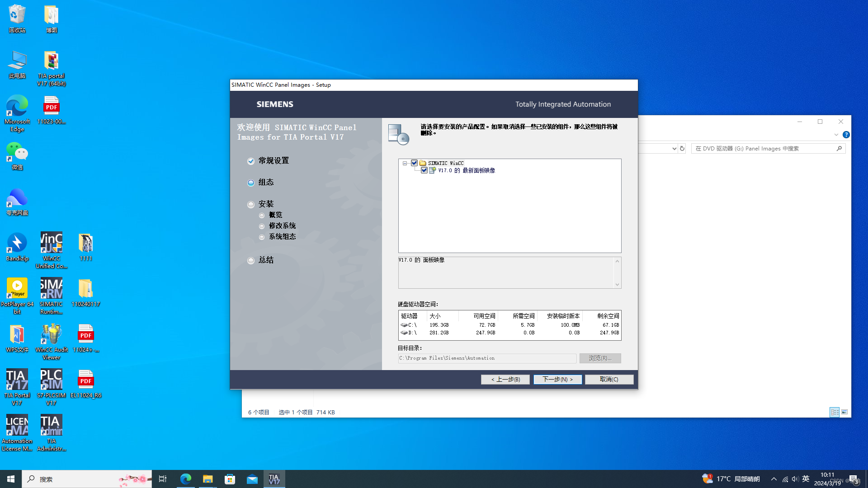Open TIA Administrator desktop icon

coord(51,426)
